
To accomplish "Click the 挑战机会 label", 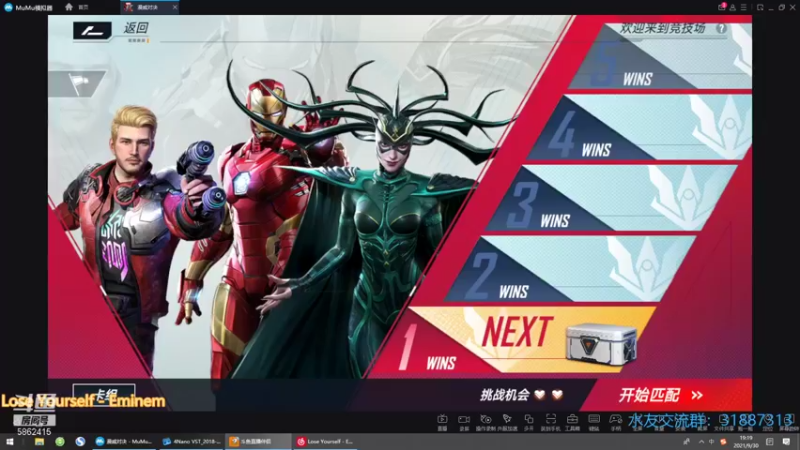I will click(505, 395).
